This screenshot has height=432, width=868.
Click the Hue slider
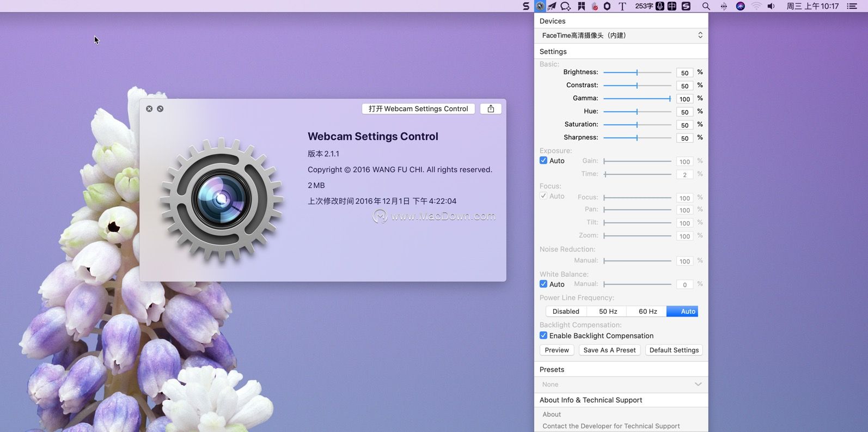pos(637,112)
